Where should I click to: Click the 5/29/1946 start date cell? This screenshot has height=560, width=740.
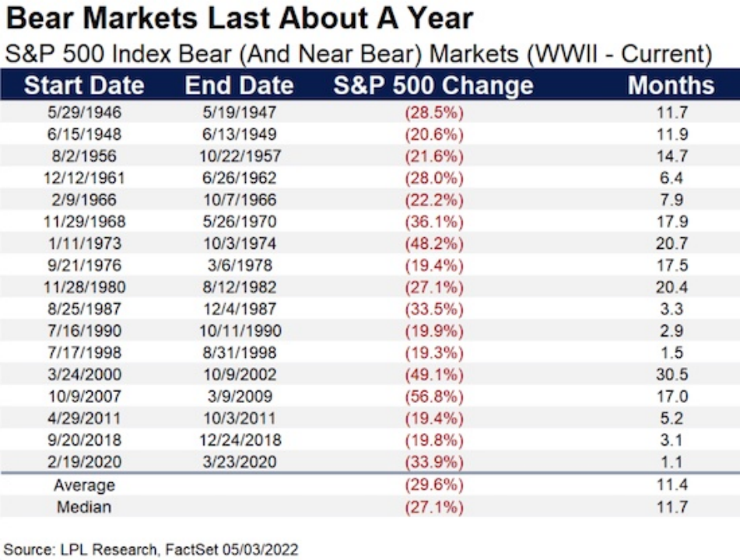(84, 112)
